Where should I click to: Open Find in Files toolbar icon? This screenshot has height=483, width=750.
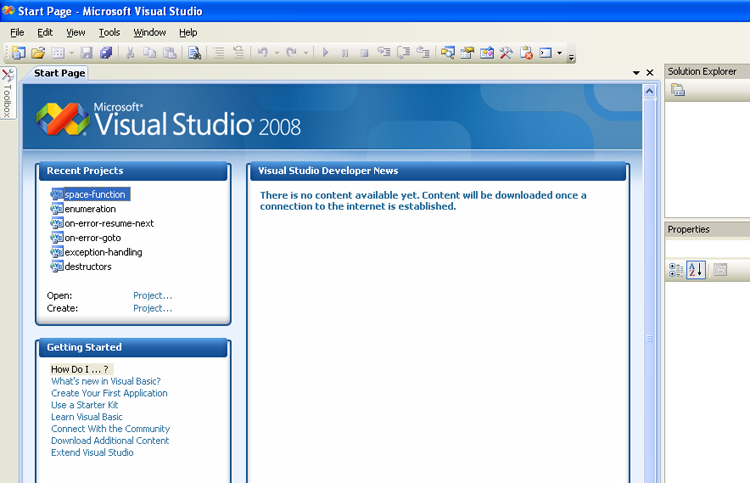click(x=194, y=53)
